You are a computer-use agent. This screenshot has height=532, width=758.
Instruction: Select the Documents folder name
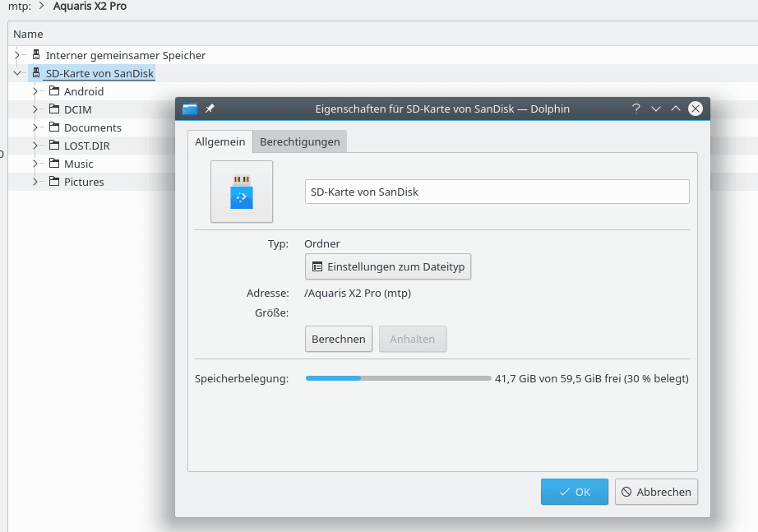(93, 127)
